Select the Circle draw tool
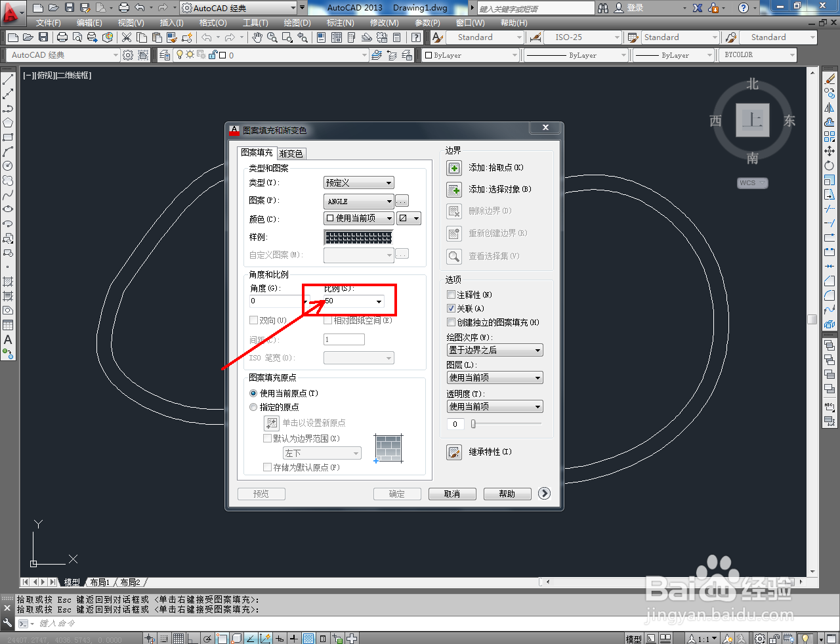 point(8,166)
